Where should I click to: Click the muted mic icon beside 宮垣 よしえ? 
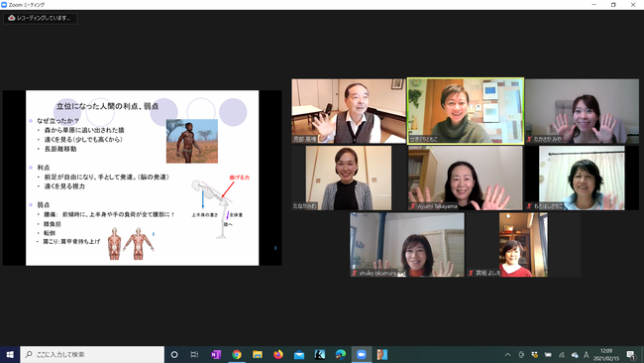tap(471, 273)
